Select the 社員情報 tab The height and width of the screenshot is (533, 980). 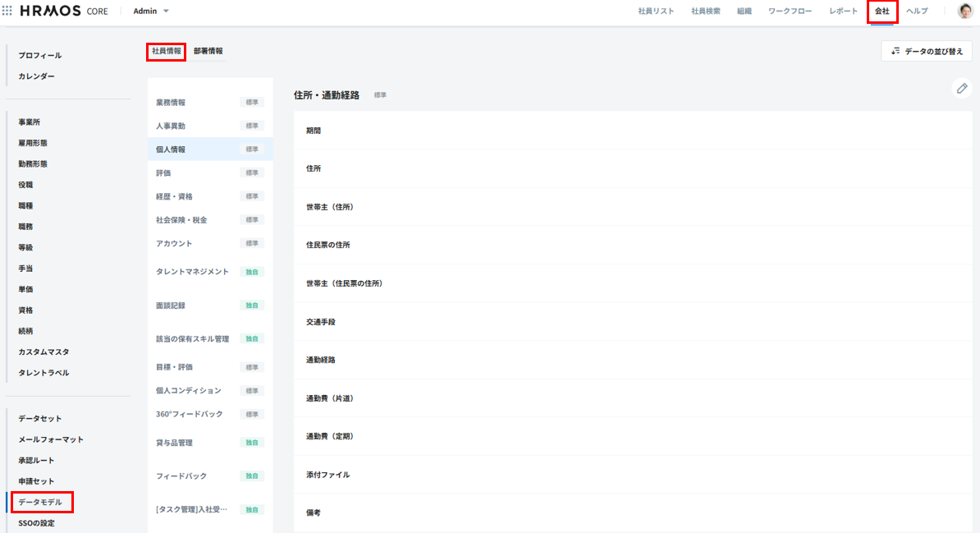(167, 51)
